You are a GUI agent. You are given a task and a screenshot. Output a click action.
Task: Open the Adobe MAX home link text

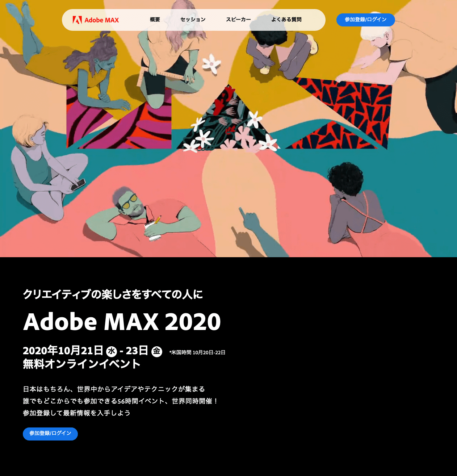click(x=102, y=20)
